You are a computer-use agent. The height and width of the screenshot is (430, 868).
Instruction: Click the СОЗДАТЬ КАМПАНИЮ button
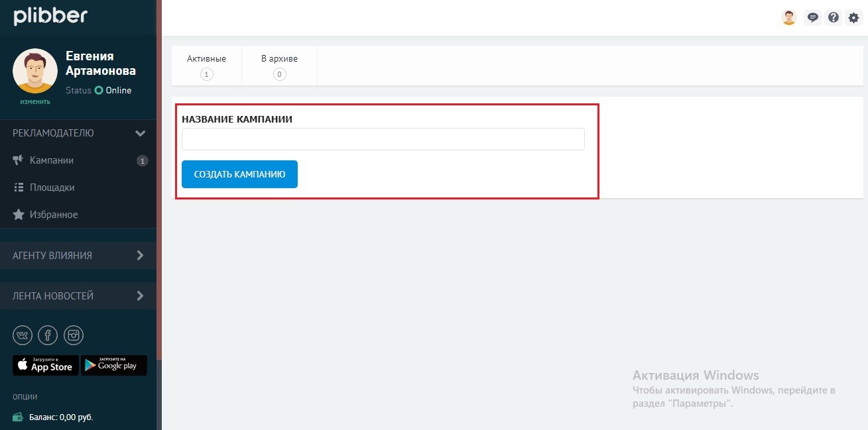(x=239, y=174)
